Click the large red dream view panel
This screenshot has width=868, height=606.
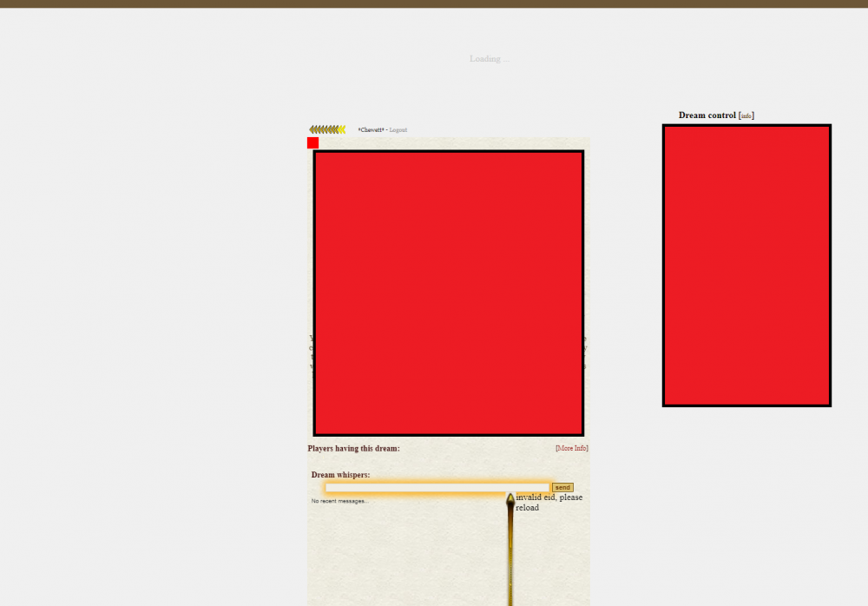(x=448, y=293)
